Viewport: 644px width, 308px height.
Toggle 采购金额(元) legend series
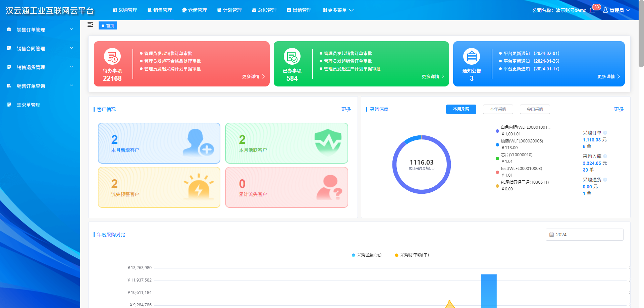pyautogui.click(x=367, y=255)
